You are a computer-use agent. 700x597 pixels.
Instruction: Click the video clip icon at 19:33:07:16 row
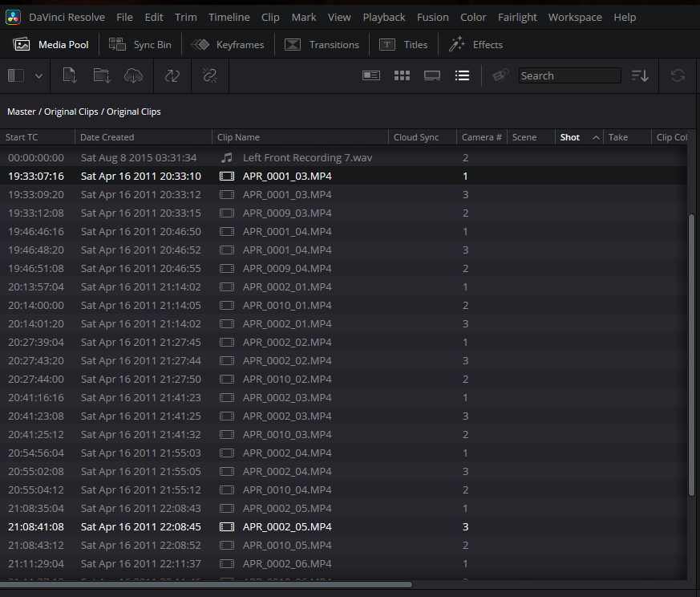227,176
